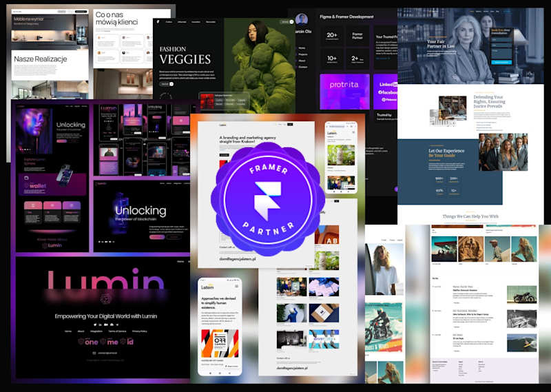551x392 pixels.
Task: Click the vintage motorcycle rider poster
Action: 384,328
